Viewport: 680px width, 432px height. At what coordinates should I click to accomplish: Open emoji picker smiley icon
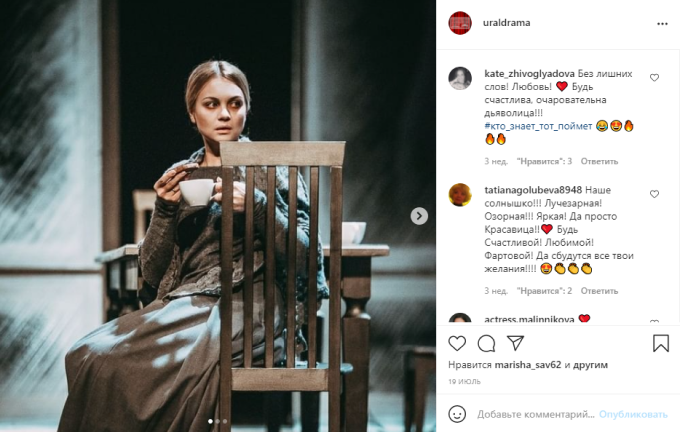(457, 414)
